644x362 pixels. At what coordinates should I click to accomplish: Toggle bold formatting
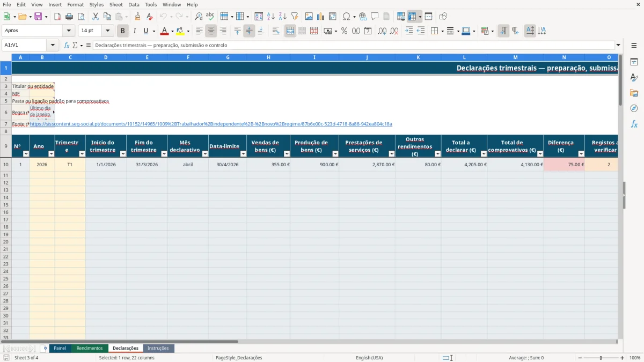click(123, 31)
